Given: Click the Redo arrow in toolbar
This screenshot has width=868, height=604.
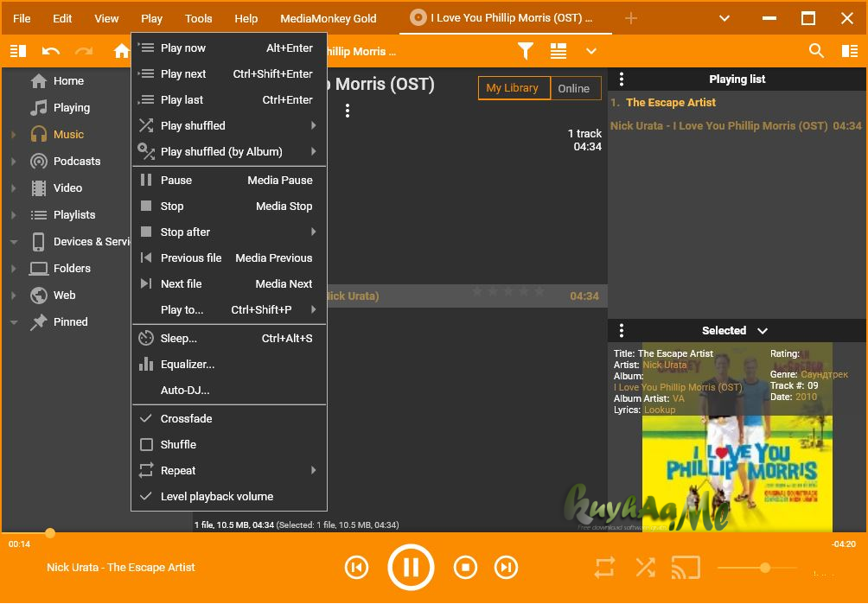Looking at the screenshot, I should (x=84, y=52).
